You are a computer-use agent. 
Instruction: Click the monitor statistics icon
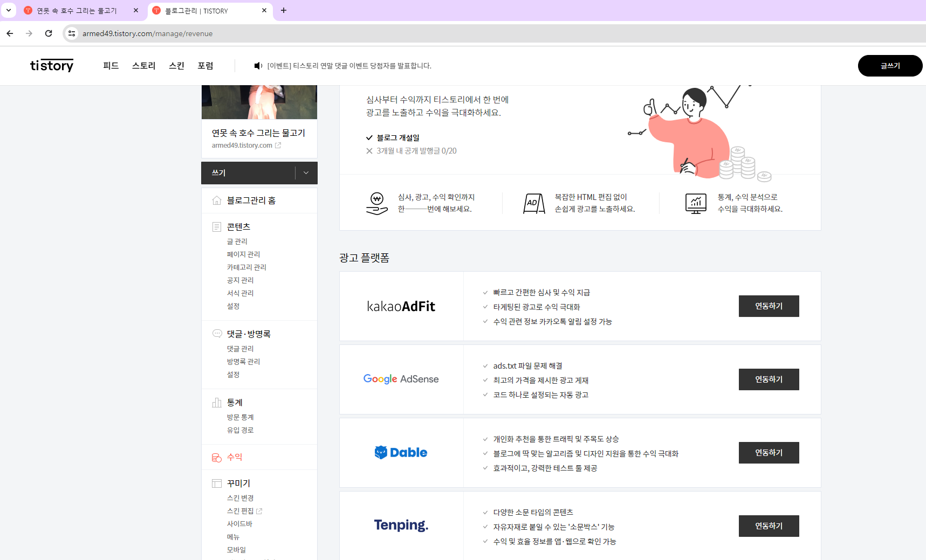pyautogui.click(x=696, y=203)
